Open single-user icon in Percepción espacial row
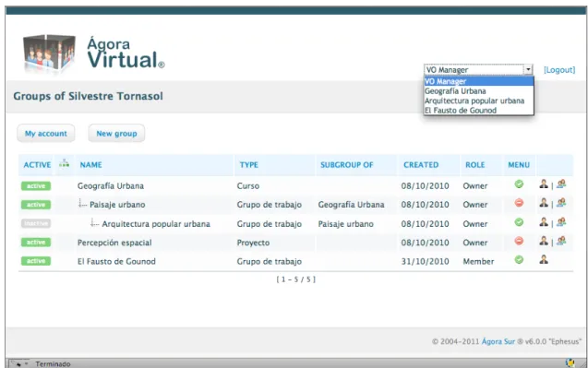The height and width of the screenshot is (368, 588). pyautogui.click(x=544, y=241)
